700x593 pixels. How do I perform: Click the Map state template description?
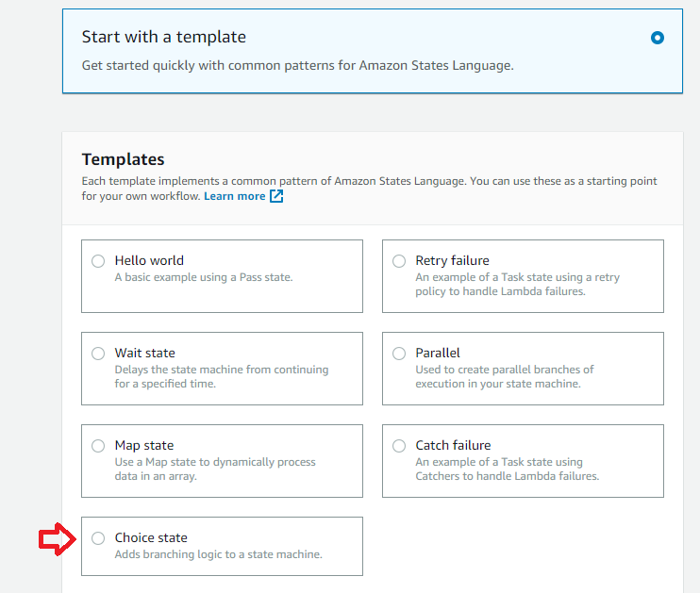pos(215,469)
